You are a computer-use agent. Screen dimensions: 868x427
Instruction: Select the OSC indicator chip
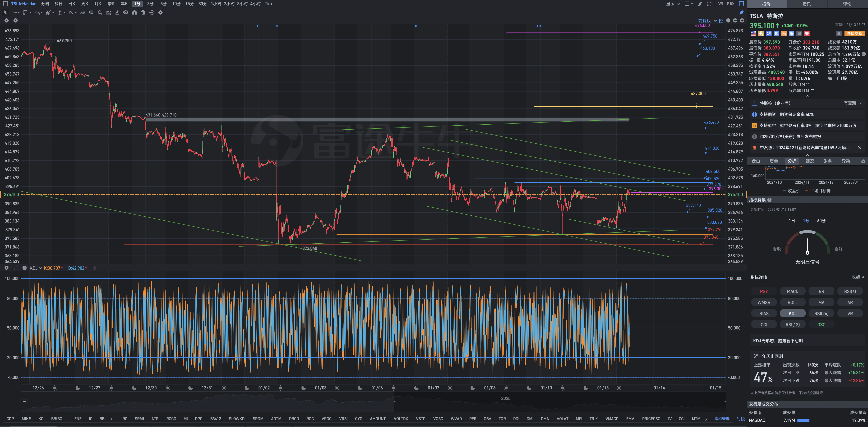[821, 324]
